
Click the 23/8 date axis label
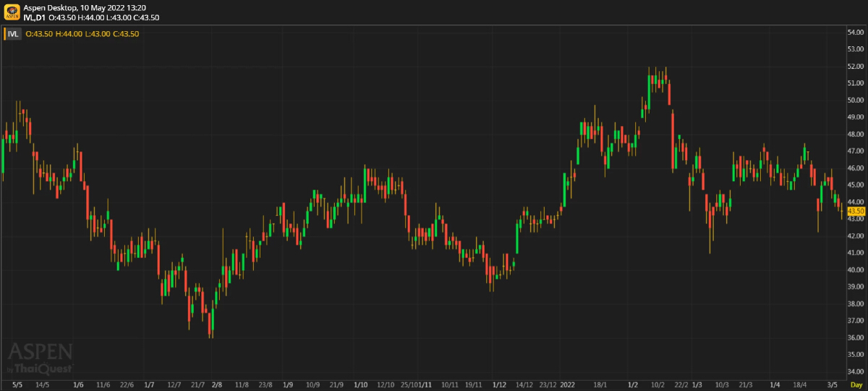click(265, 384)
